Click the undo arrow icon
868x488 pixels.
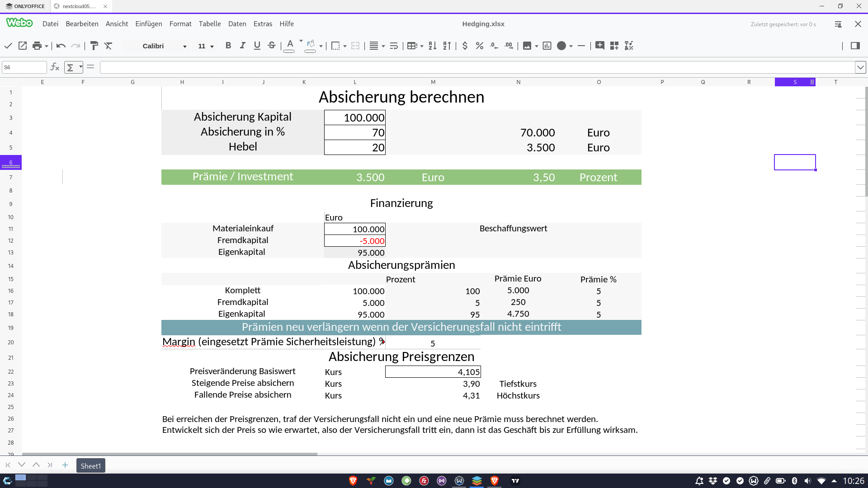point(61,46)
